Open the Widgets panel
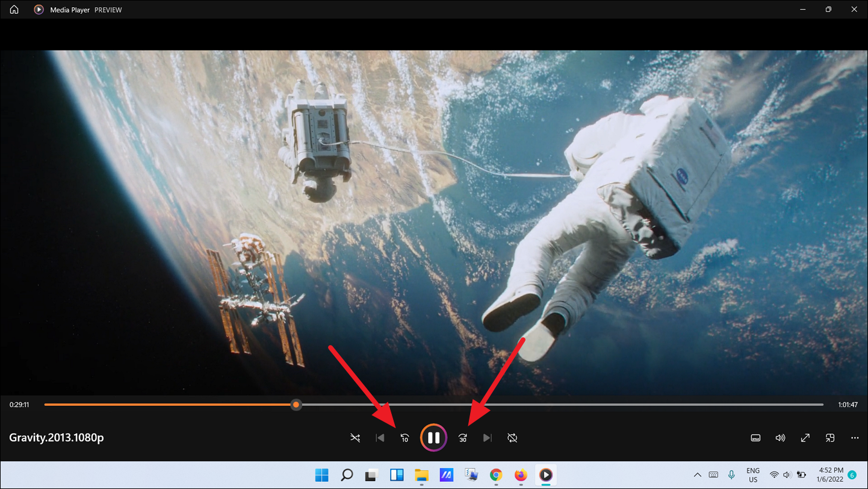 (x=397, y=475)
